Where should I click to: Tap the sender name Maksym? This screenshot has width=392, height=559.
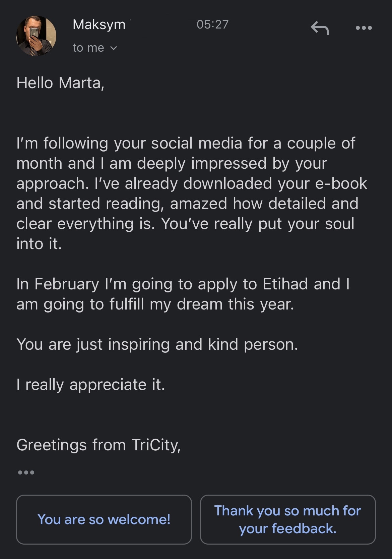point(99,24)
